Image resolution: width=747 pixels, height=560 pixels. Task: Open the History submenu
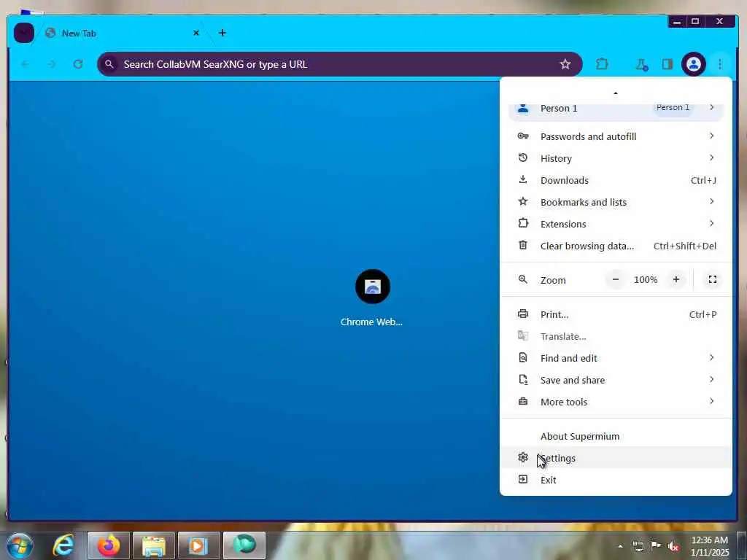[616, 158]
